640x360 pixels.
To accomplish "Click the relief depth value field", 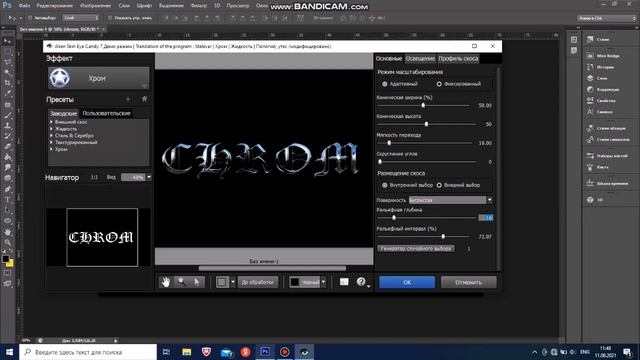I will [x=486, y=218].
